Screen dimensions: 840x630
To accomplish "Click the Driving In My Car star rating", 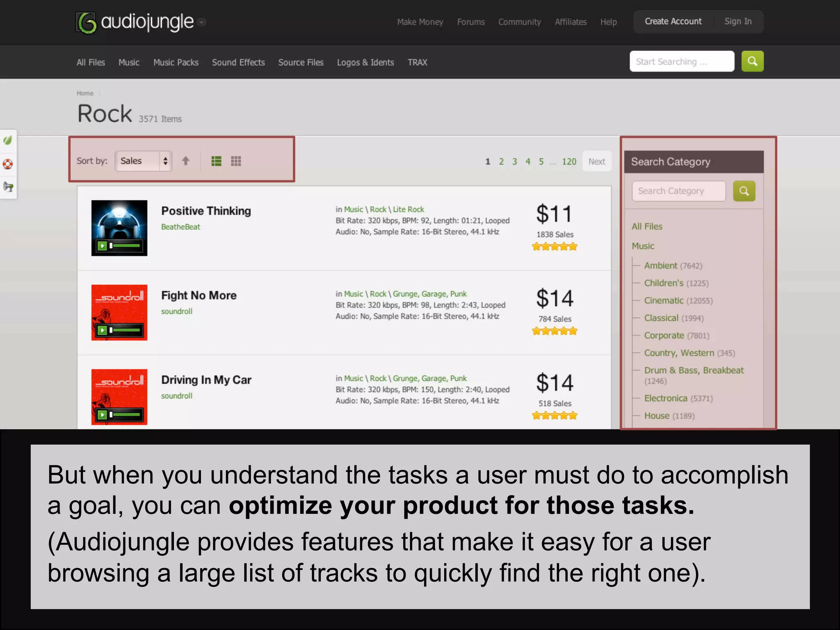I will (555, 415).
